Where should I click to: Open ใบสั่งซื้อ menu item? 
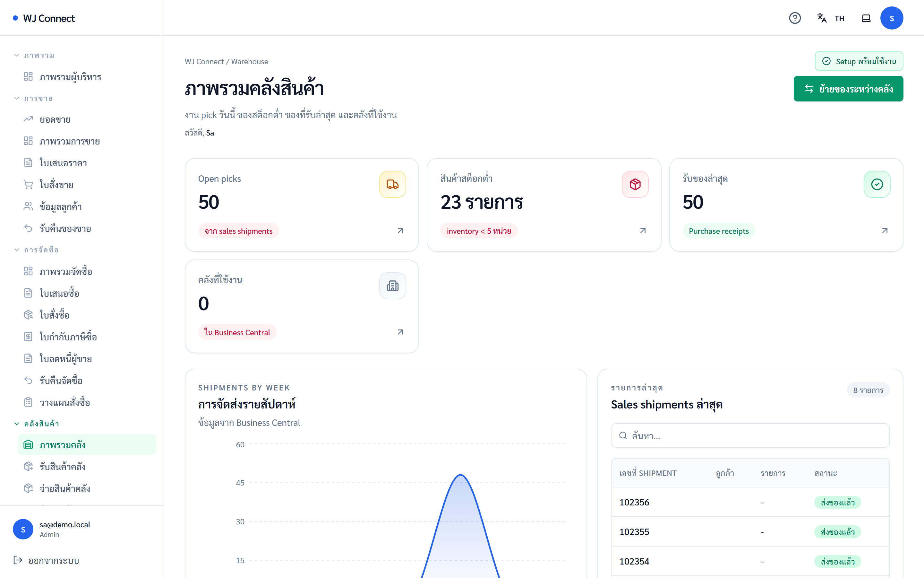[87, 315]
